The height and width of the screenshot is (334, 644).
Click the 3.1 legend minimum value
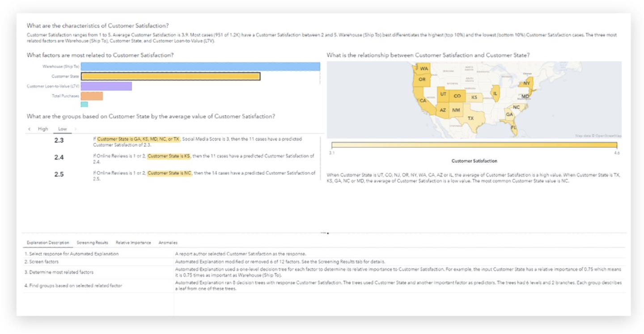332,153
